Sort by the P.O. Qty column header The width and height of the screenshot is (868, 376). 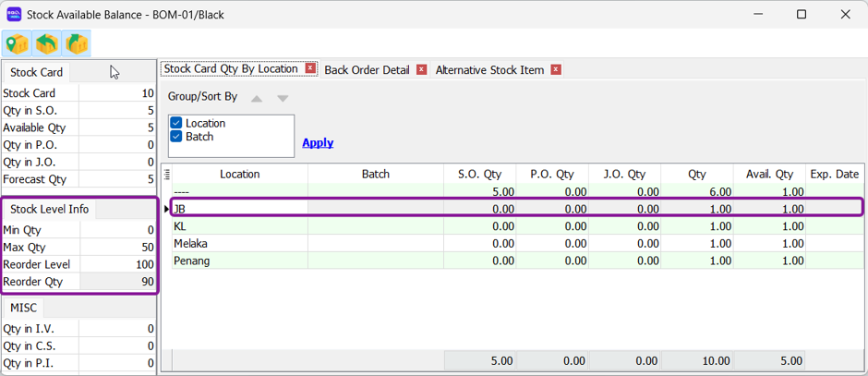(552, 175)
